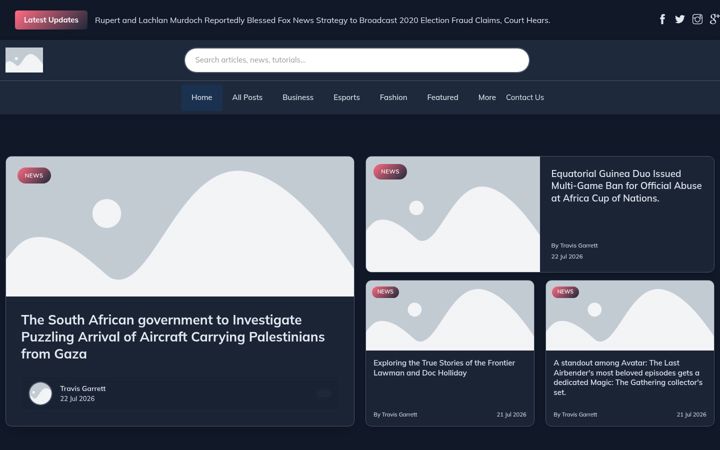Expand the More menu

(x=487, y=97)
